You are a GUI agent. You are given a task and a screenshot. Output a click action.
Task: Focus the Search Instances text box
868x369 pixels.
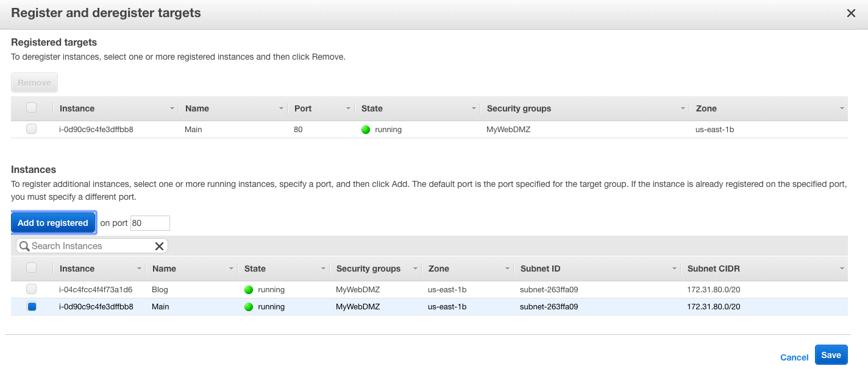pos(90,246)
